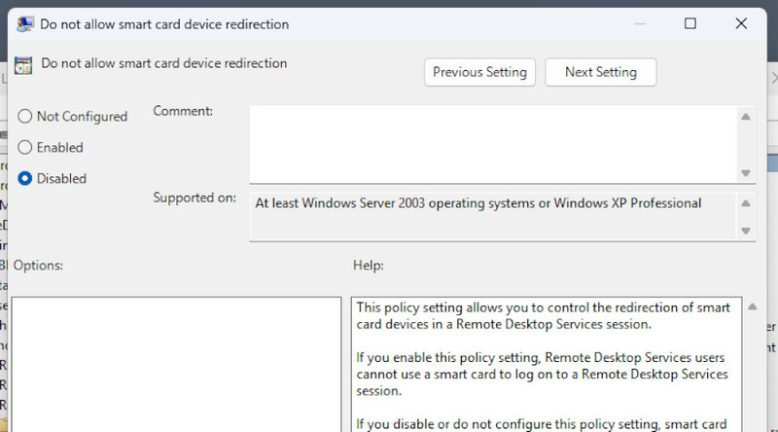Click the Supported on scroll down arrow
Viewport: 778px width, 432px height.
click(x=746, y=231)
